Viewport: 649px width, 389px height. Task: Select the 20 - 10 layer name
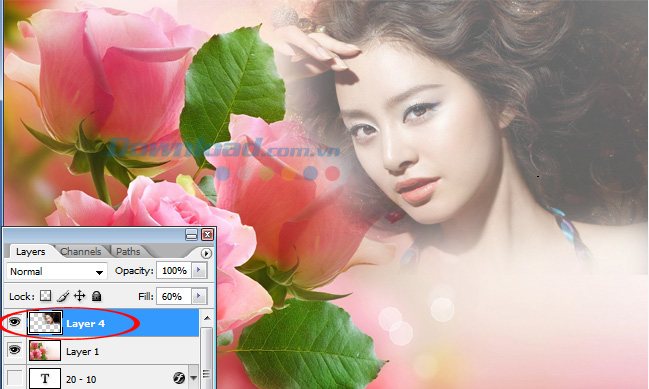pyautogui.click(x=81, y=379)
